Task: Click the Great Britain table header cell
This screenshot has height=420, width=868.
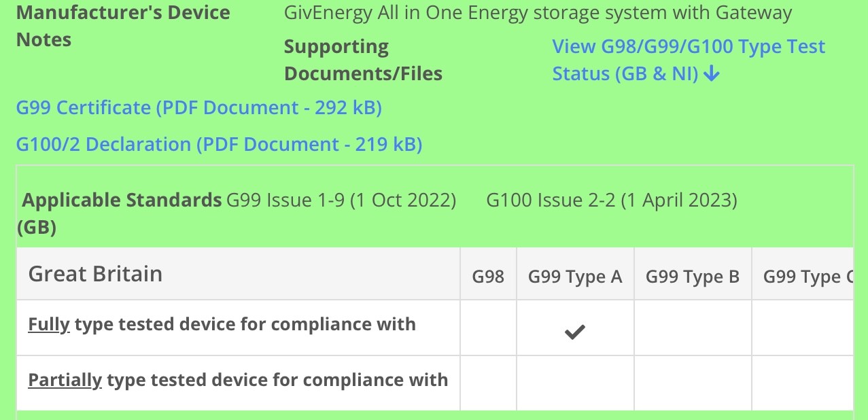Action: pyautogui.click(x=238, y=274)
